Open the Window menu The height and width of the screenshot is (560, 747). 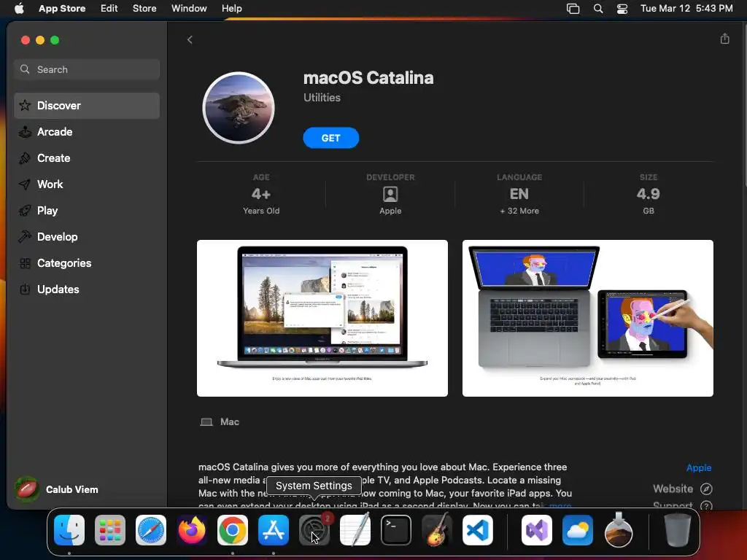pos(189,8)
